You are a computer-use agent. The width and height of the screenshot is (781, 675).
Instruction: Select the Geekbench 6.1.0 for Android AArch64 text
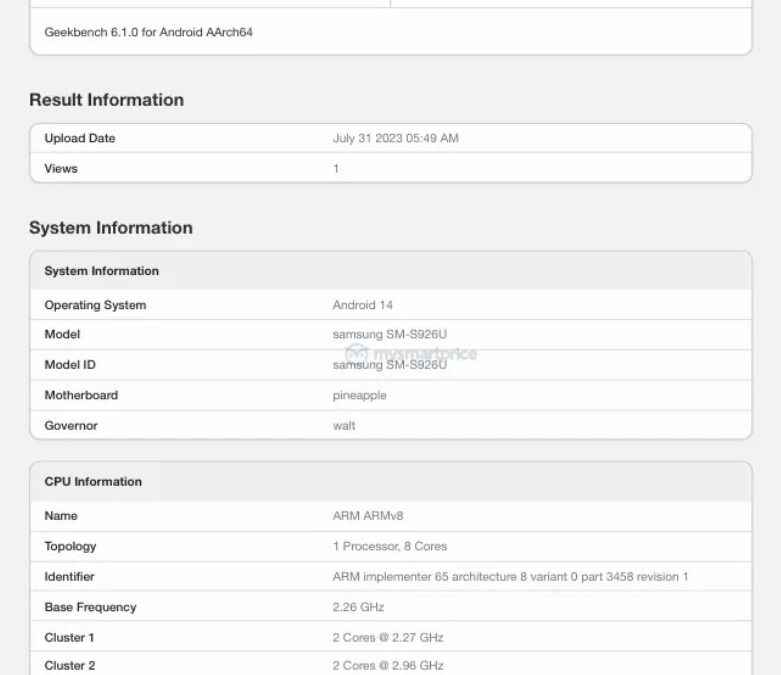(x=148, y=32)
